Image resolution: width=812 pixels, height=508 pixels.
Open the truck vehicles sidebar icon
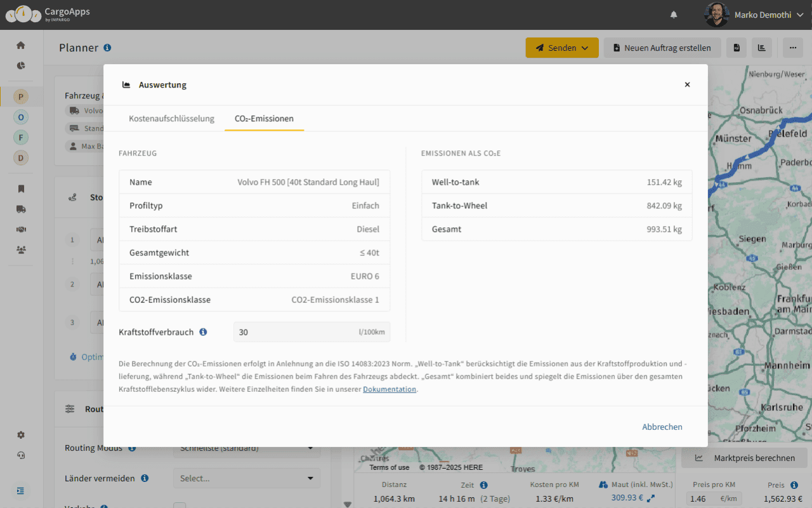[x=21, y=209]
